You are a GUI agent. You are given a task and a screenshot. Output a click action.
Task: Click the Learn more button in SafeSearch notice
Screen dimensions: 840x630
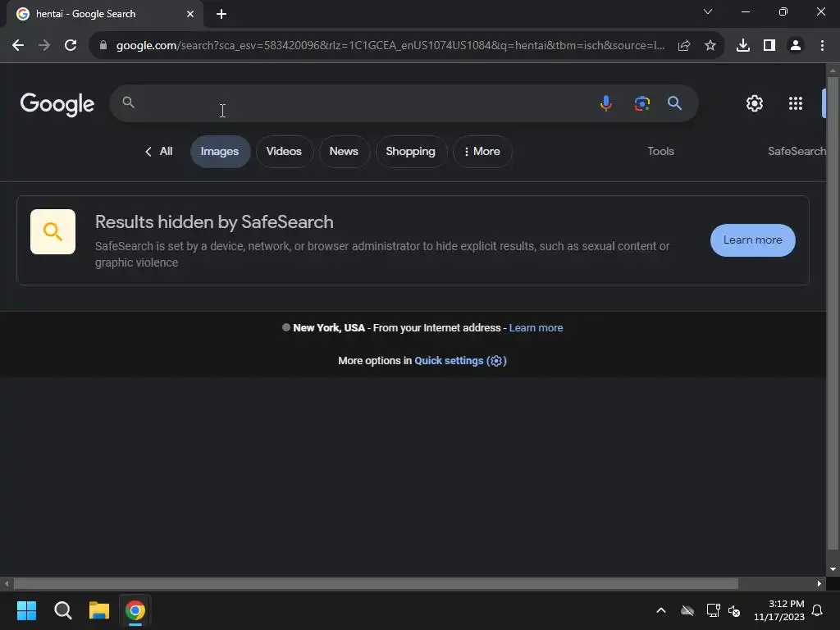coord(753,240)
